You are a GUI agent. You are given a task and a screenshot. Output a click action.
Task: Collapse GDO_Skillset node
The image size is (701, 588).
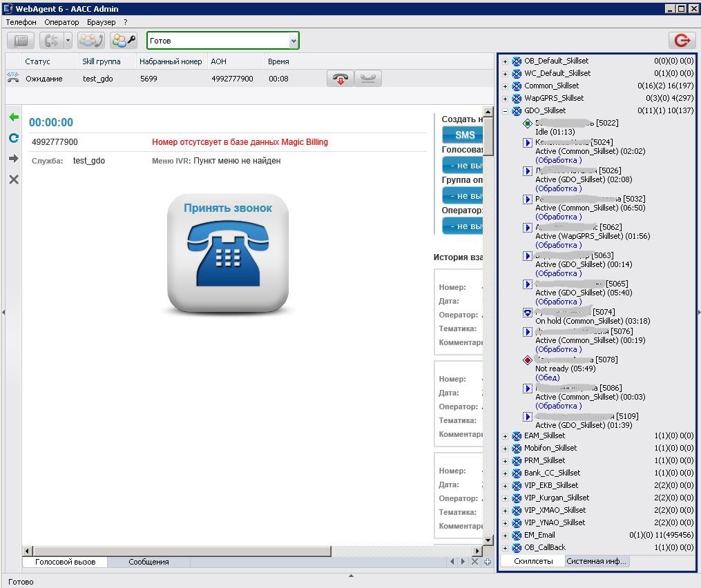pyautogui.click(x=505, y=111)
